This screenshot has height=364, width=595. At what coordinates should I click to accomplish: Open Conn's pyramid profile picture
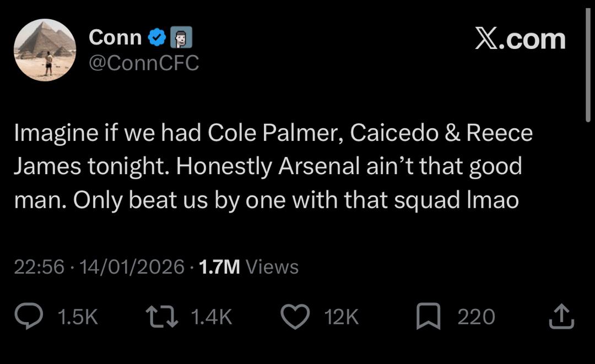45,50
